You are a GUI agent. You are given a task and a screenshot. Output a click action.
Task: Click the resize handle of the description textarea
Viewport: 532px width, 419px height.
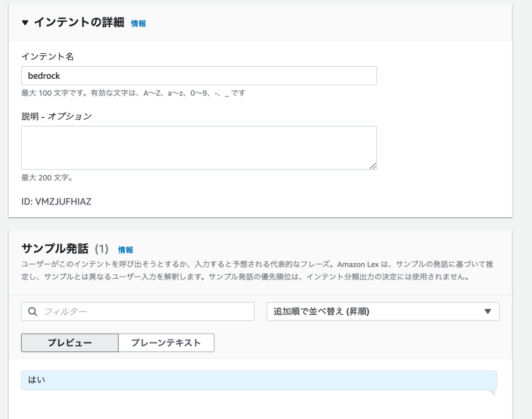(374, 164)
